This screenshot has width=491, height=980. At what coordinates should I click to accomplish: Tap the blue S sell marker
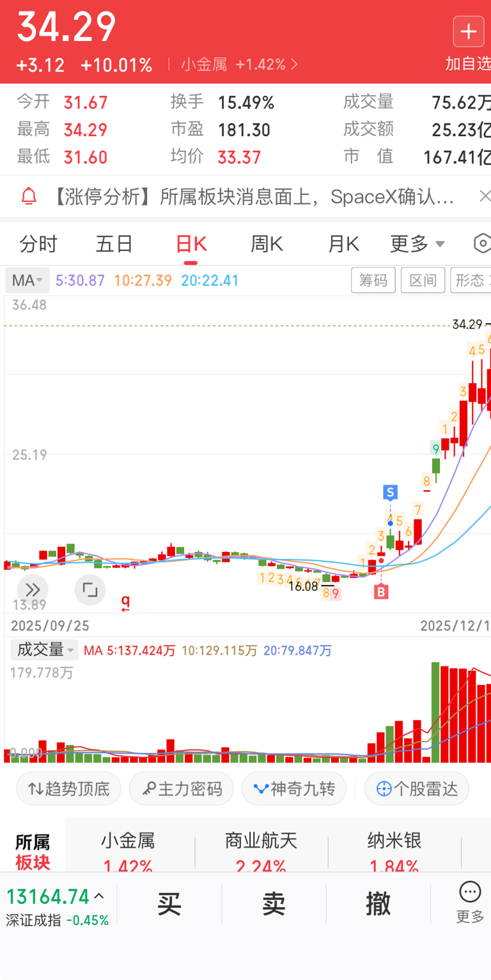390,492
